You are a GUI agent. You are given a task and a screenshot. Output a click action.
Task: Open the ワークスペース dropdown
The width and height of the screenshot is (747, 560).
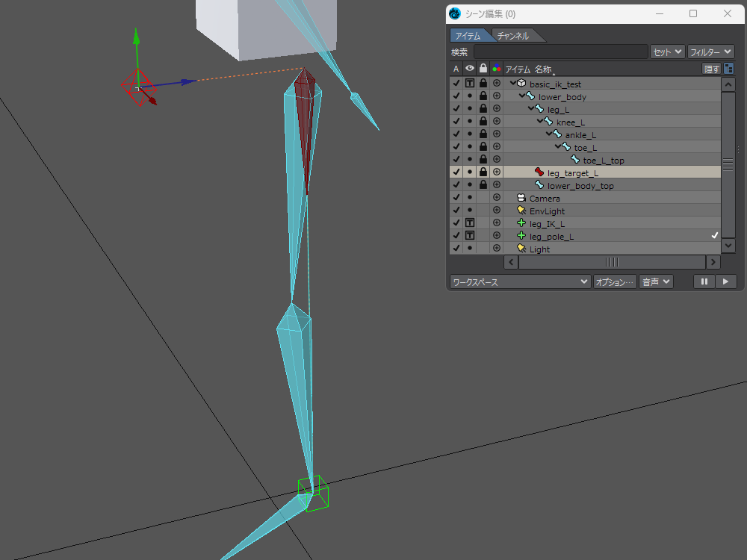click(520, 281)
